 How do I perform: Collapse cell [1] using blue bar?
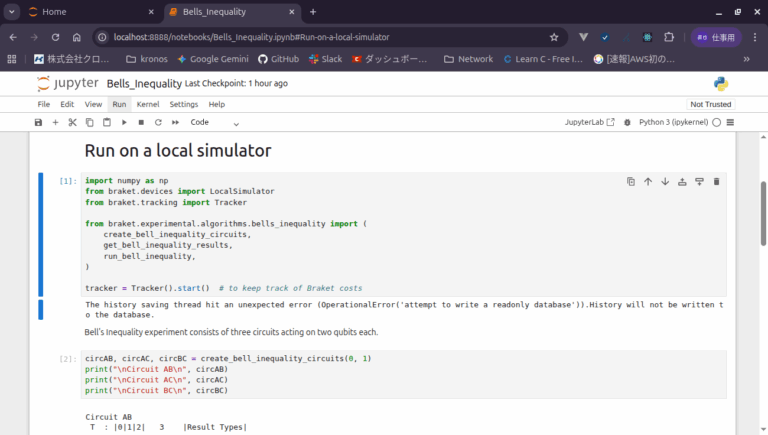[x=41, y=234]
